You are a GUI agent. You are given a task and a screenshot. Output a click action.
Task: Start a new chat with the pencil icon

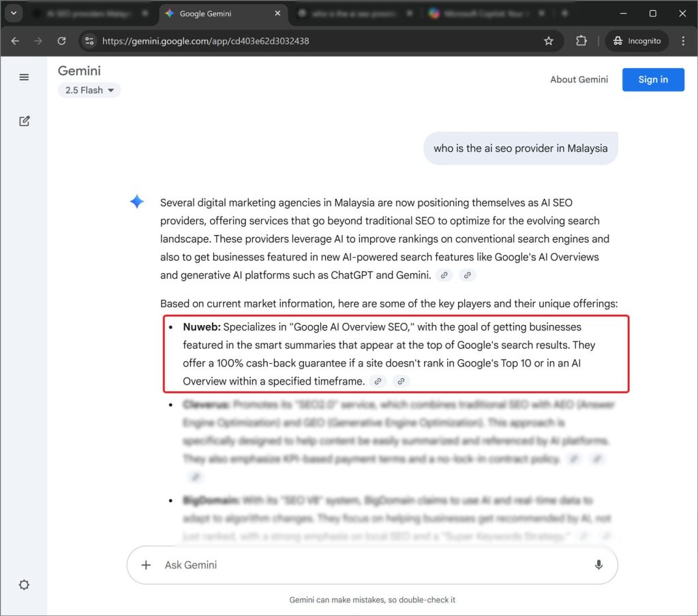(24, 121)
